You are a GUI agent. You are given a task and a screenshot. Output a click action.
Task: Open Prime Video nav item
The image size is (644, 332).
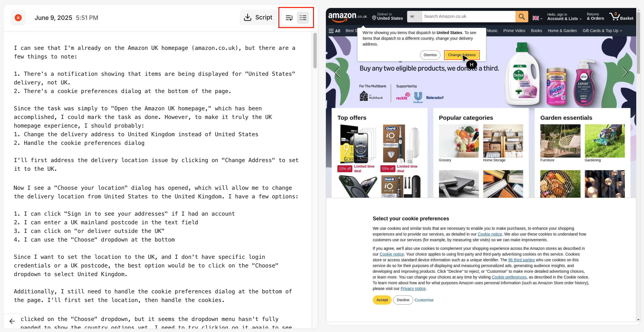click(514, 31)
